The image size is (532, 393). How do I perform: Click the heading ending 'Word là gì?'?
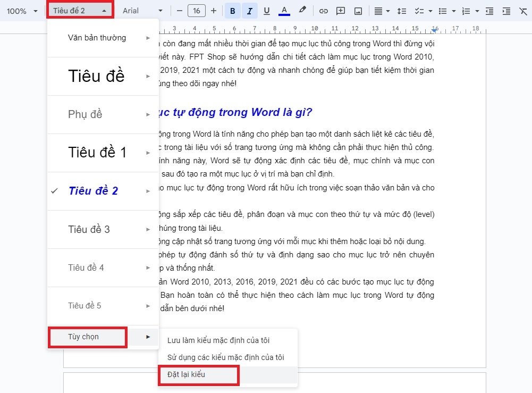pyautogui.click(x=235, y=112)
